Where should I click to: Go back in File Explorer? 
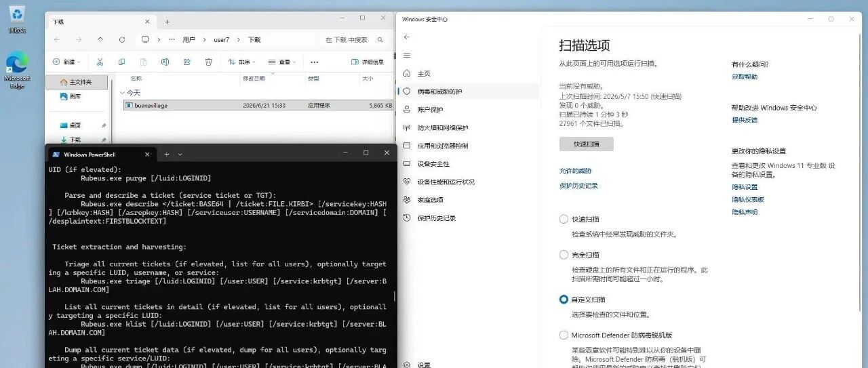tap(57, 40)
